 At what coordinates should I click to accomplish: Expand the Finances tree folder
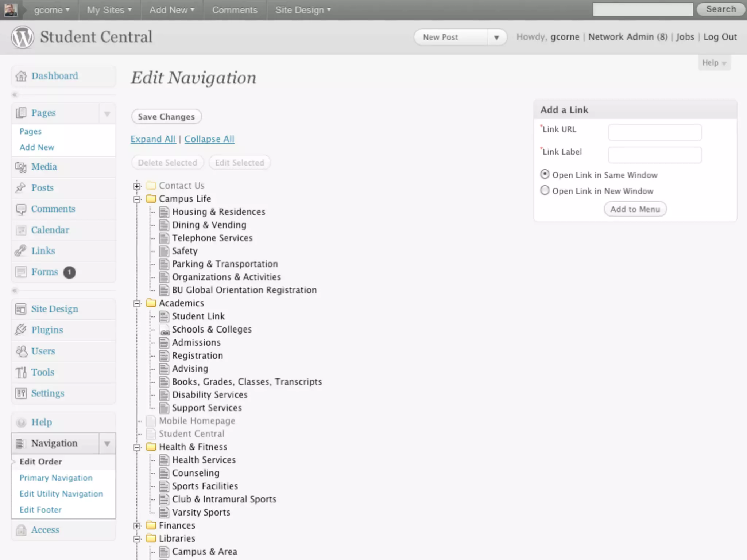coord(137,526)
